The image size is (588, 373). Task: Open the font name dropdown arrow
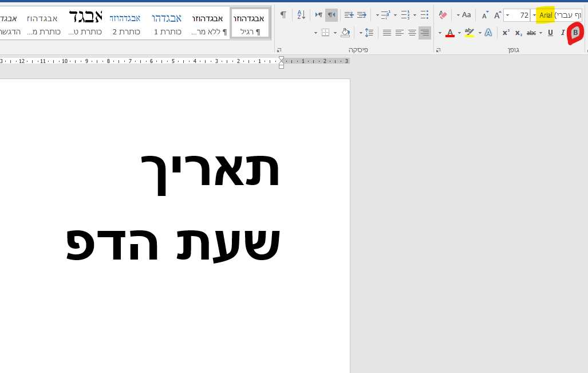coord(534,15)
